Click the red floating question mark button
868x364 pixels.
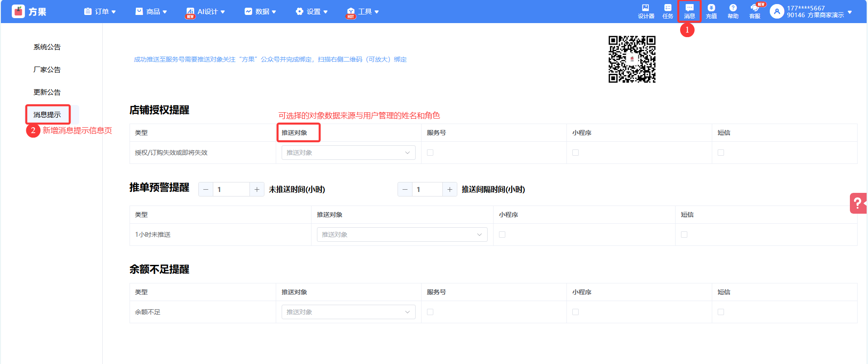tap(858, 203)
